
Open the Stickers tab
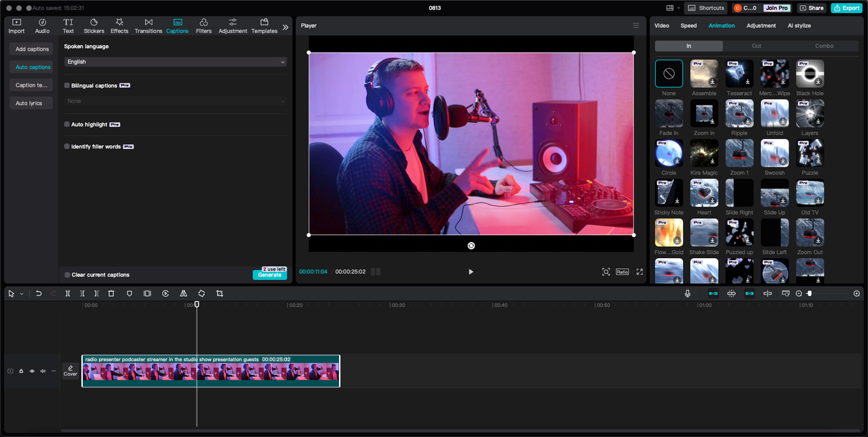tap(94, 26)
